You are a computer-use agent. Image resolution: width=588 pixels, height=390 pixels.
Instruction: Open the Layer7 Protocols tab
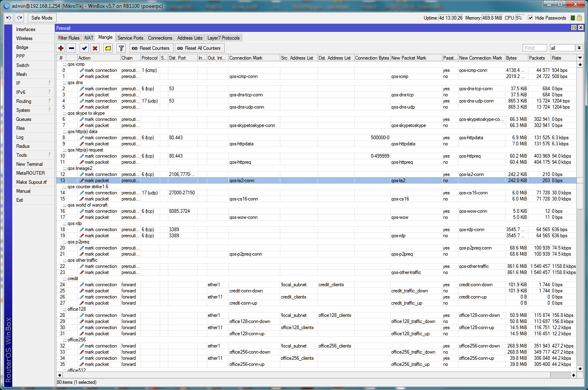[x=224, y=38]
